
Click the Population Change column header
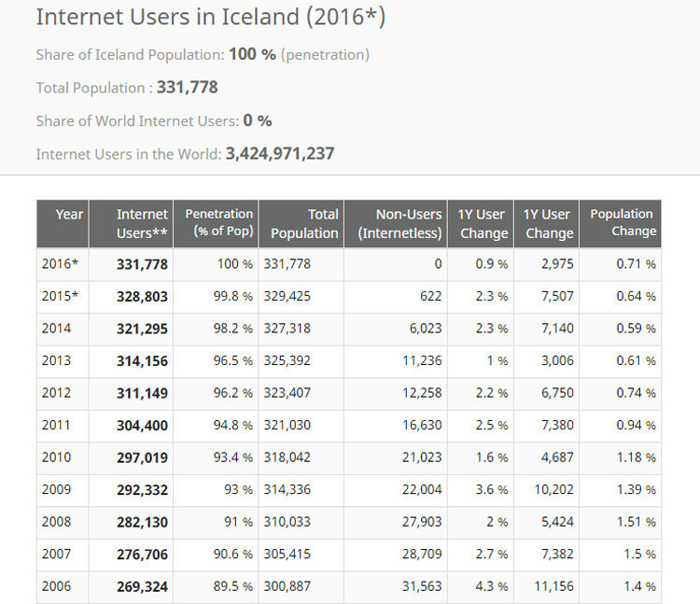pyautogui.click(x=622, y=223)
